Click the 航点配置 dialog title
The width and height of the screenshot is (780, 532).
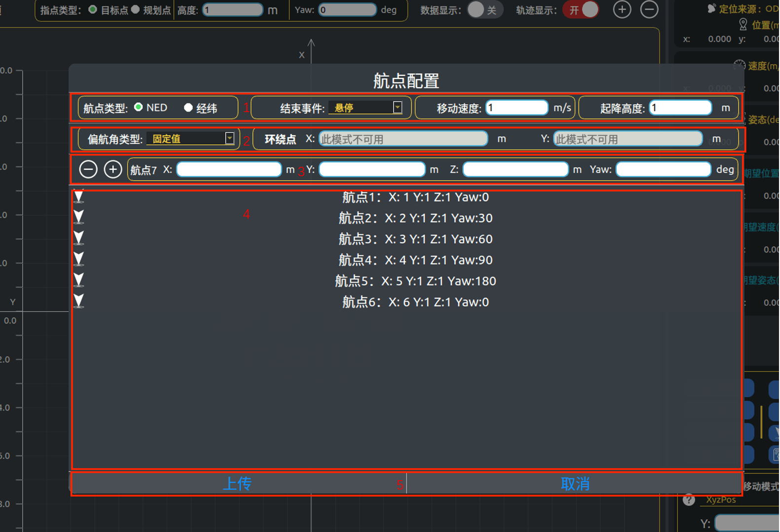click(406, 80)
